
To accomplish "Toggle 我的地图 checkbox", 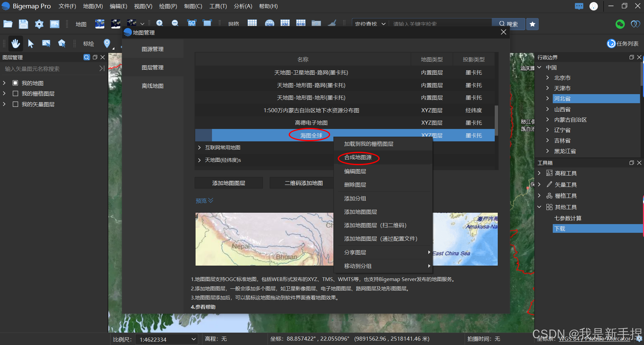I will pos(15,83).
